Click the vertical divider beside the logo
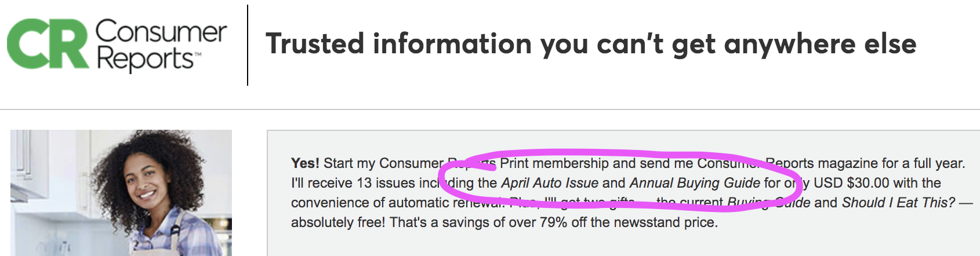Viewport: 980px width, 256px height. [248, 45]
